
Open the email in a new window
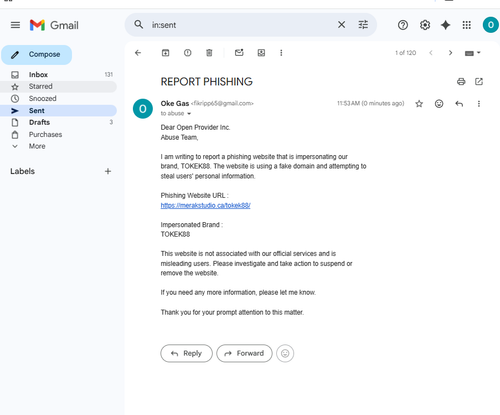point(479,82)
